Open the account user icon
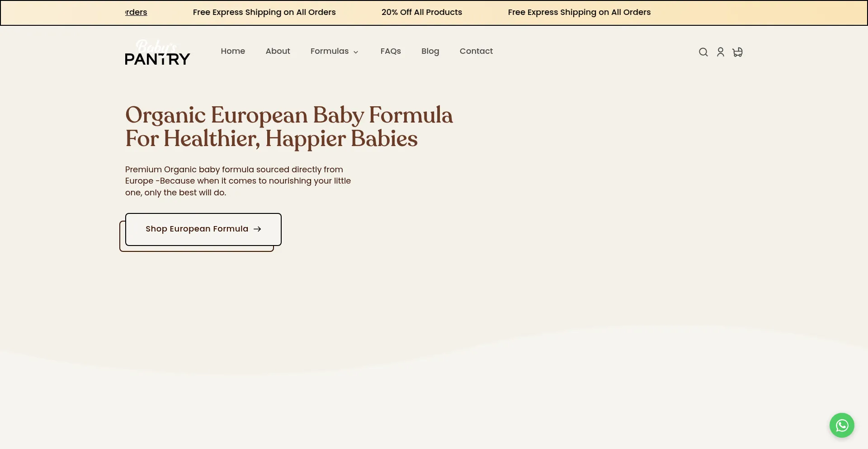The height and width of the screenshot is (449, 868). [721, 52]
